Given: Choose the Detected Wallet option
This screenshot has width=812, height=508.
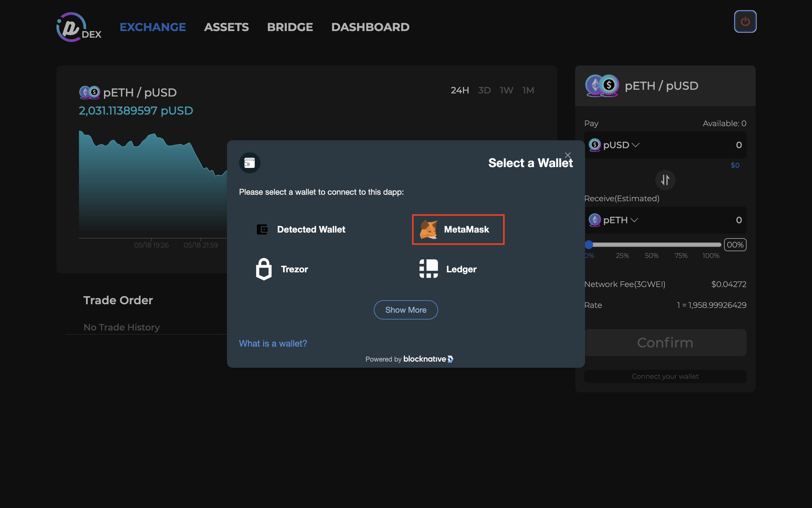Looking at the screenshot, I should click(301, 229).
